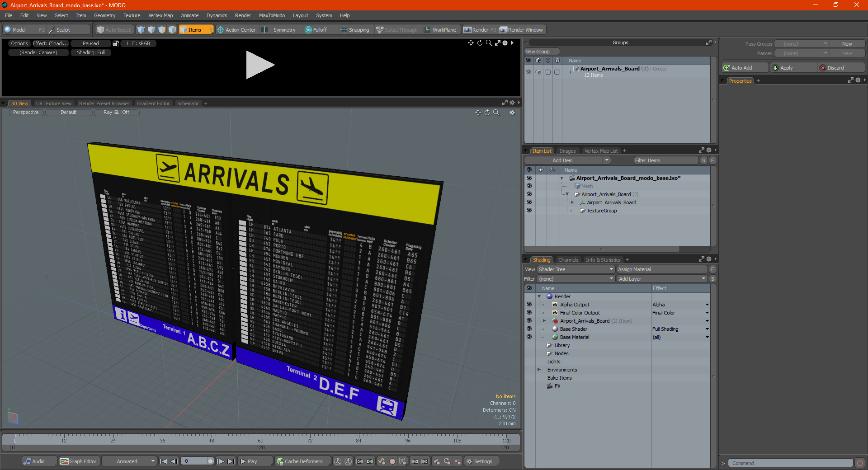Open the Vertex Map menu
Image resolution: width=868 pixels, height=470 pixels.
pyautogui.click(x=160, y=15)
